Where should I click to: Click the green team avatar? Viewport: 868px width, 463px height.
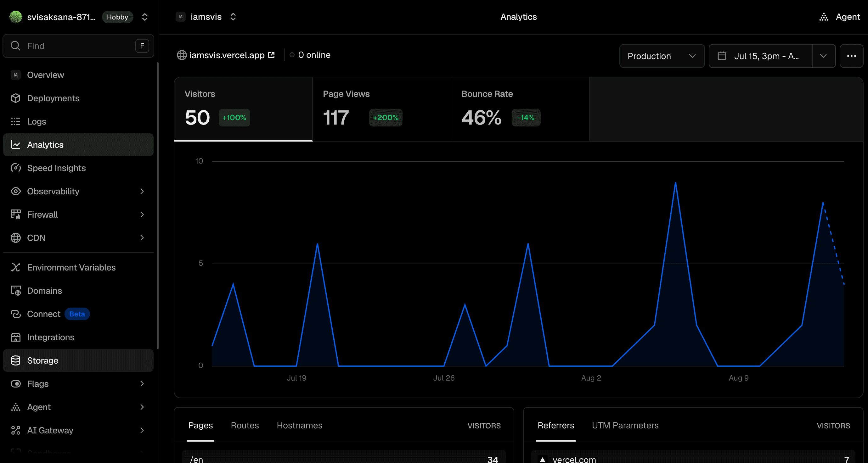(15, 16)
